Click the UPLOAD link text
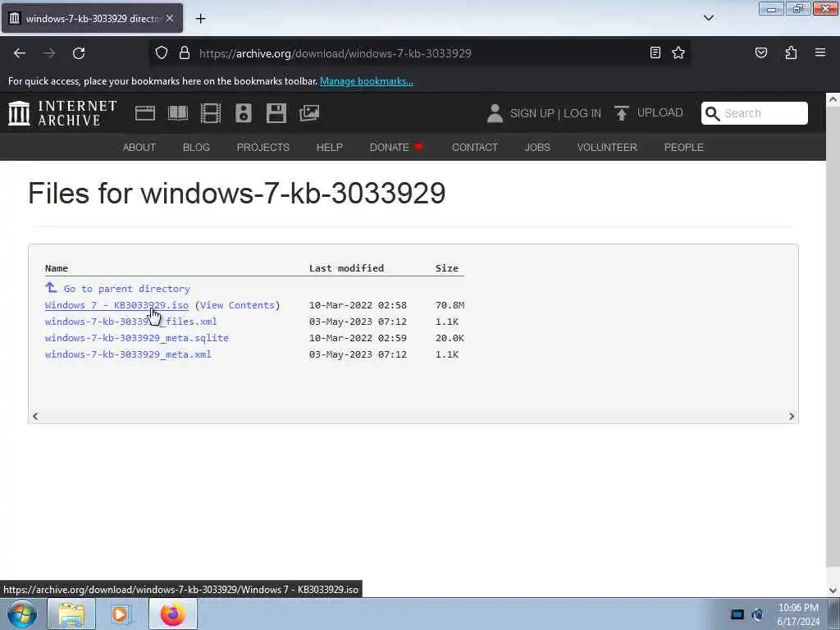Screen dimensions: 840x630 660,112
